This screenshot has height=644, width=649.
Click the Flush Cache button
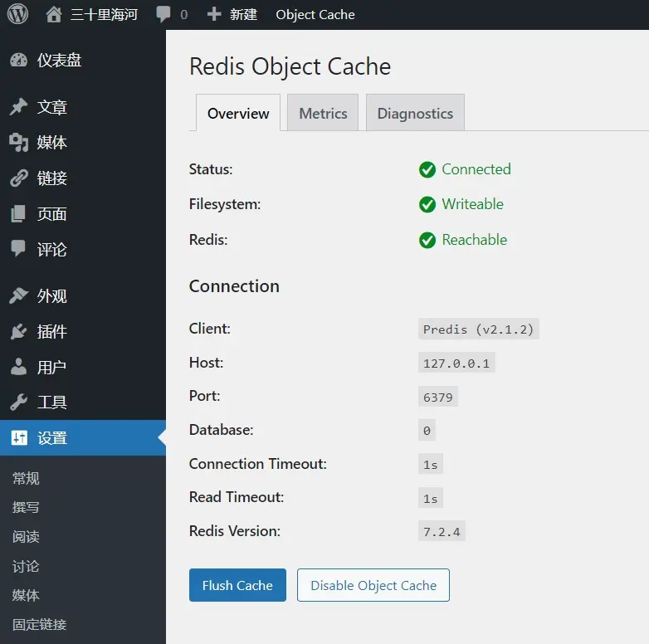pyautogui.click(x=237, y=585)
